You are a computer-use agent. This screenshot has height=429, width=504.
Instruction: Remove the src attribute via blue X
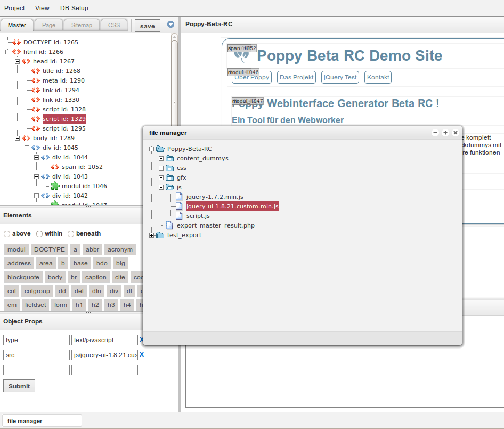click(x=141, y=354)
